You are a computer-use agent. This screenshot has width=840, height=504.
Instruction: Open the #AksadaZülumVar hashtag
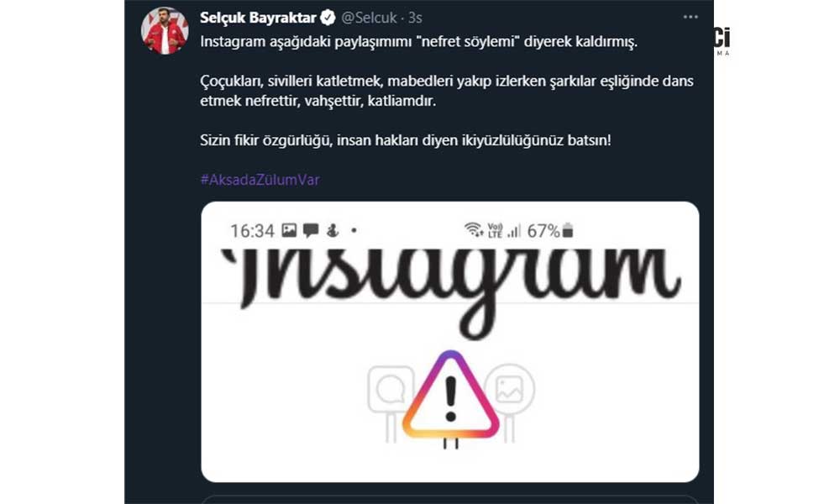pyautogui.click(x=260, y=180)
